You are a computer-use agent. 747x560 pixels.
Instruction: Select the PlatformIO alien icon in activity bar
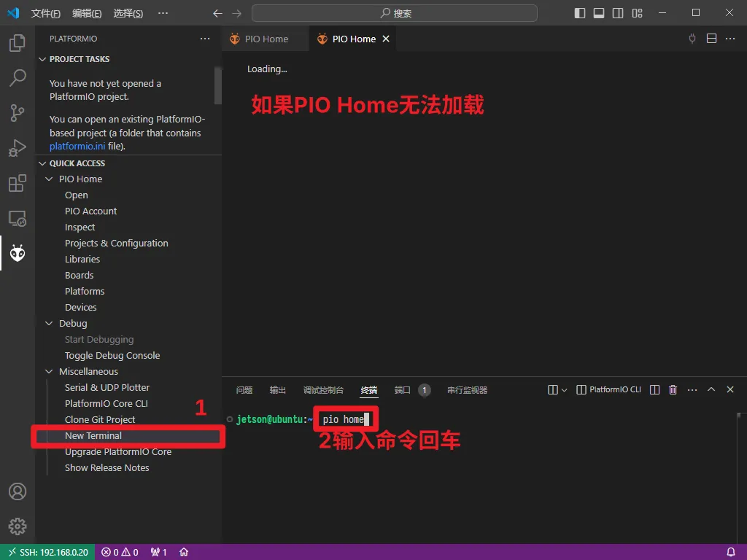[18, 253]
